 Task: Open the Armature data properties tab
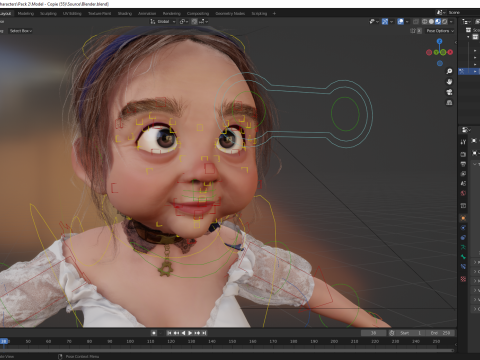[463, 247]
